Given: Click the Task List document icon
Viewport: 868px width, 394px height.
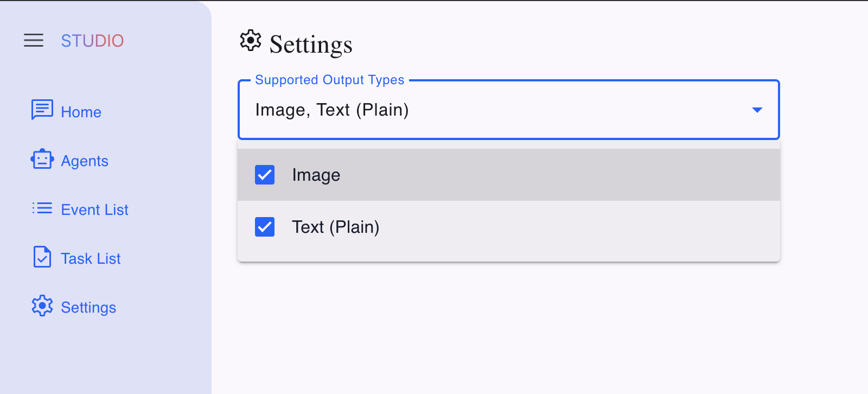Looking at the screenshot, I should click(x=42, y=258).
